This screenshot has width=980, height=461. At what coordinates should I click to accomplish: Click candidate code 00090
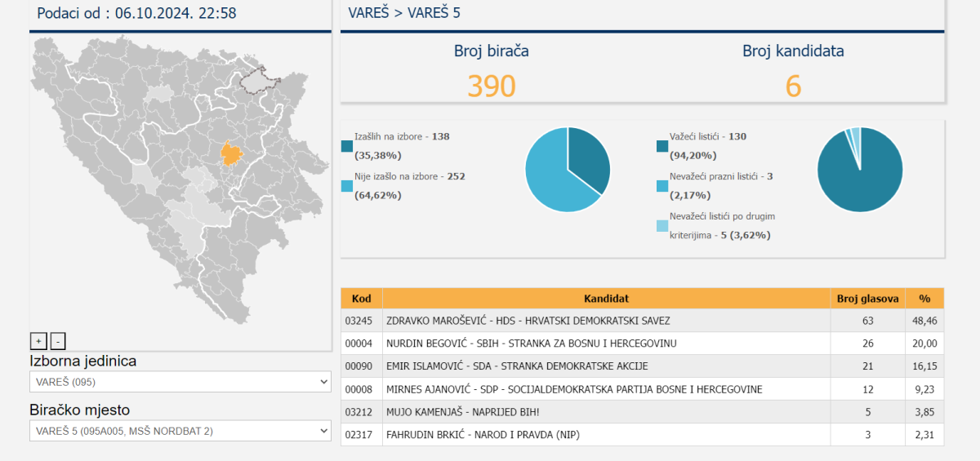pos(359,366)
